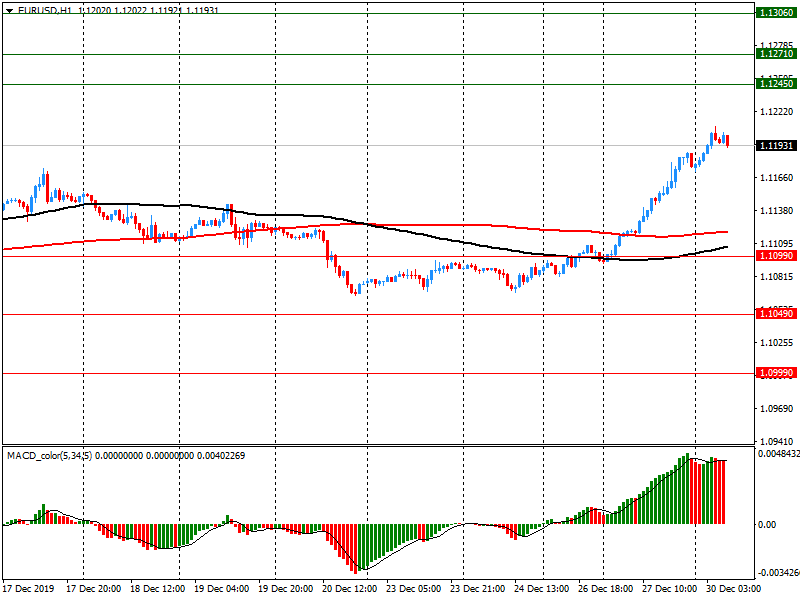Screen dimensions: 800x600
Task: Select the 27 Dec 10:00 time label
Action: point(670,589)
